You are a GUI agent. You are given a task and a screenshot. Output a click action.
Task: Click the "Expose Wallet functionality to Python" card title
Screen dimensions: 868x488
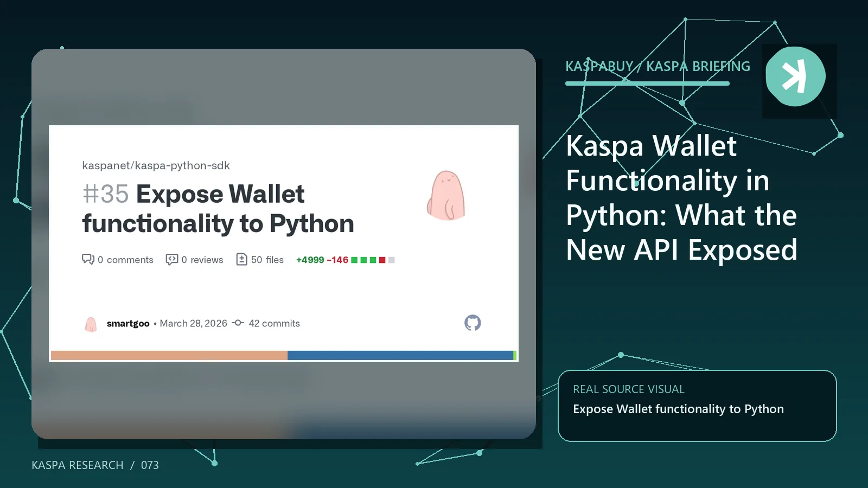point(218,209)
